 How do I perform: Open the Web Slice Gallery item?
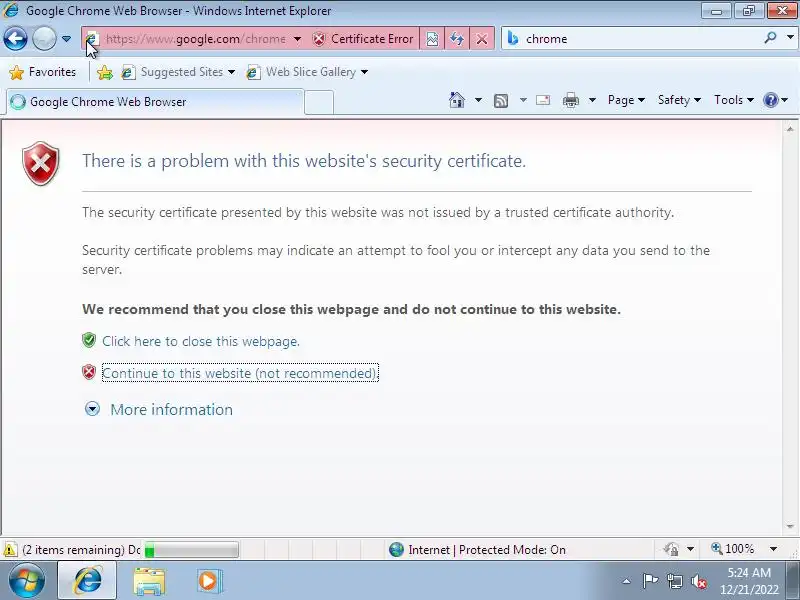[307, 72]
